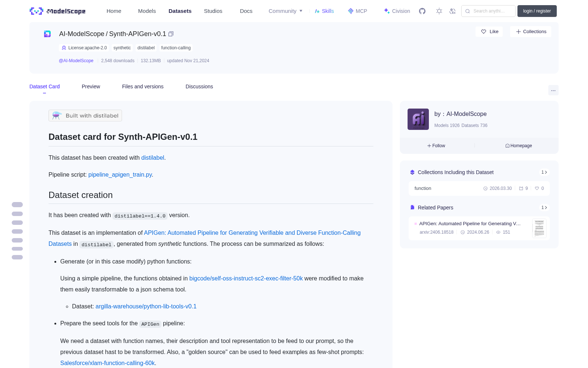Click the ModelScope logo
This screenshot has width=588, height=368.
point(58,11)
